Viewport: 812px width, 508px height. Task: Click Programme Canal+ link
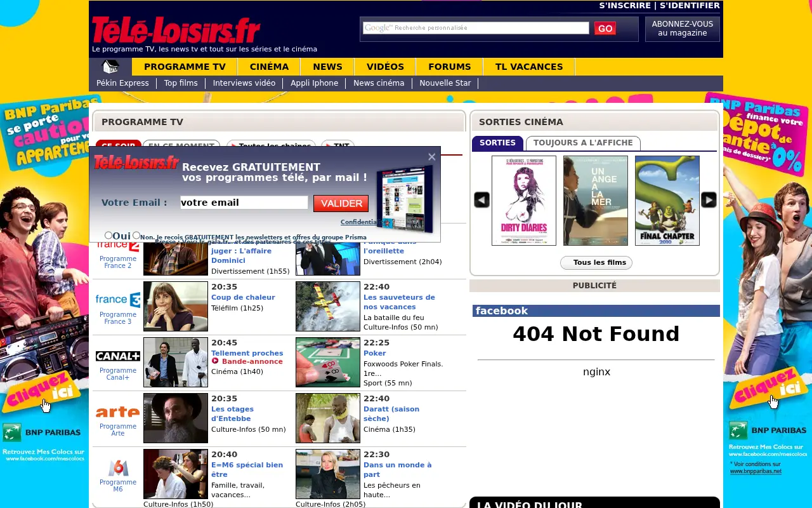coord(118,374)
